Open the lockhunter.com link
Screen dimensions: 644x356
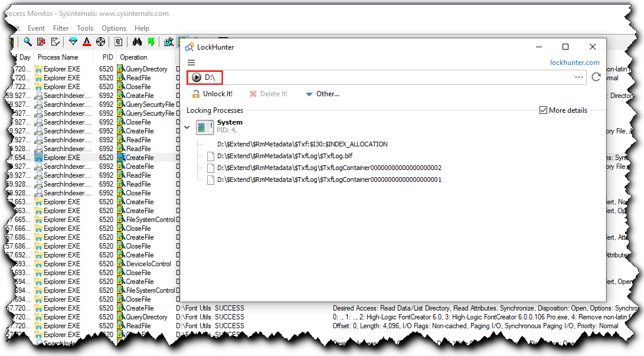[x=574, y=63]
